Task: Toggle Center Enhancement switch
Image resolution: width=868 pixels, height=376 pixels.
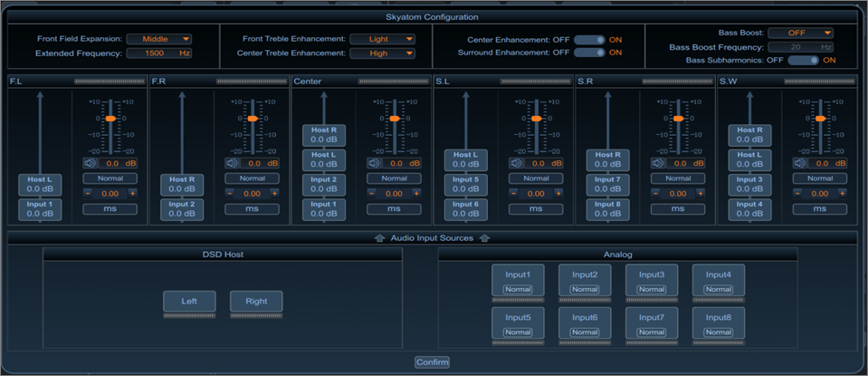Action: 589,39
